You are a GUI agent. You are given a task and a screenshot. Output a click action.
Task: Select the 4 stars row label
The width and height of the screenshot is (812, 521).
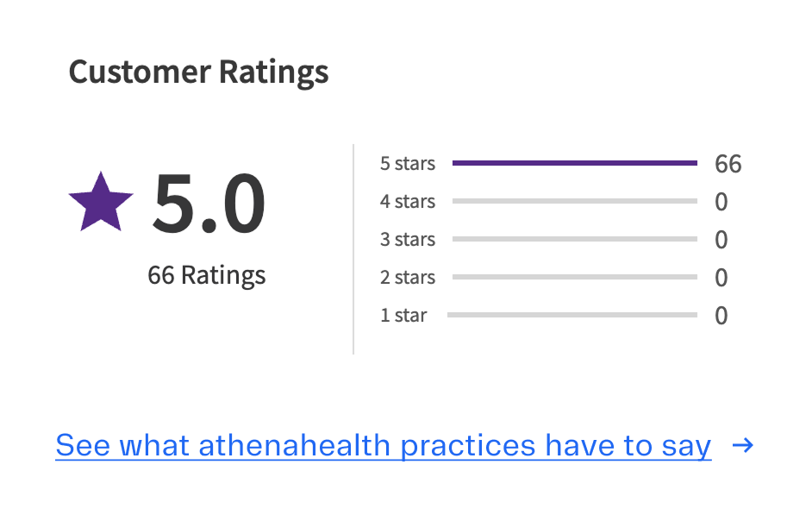click(x=407, y=201)
